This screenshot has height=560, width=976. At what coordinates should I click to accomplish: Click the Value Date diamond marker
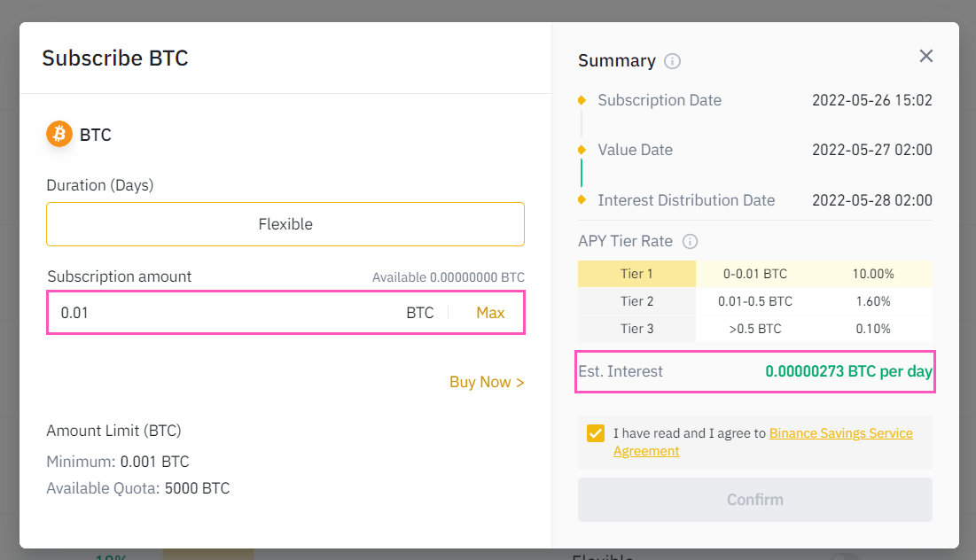coord(582,150)
